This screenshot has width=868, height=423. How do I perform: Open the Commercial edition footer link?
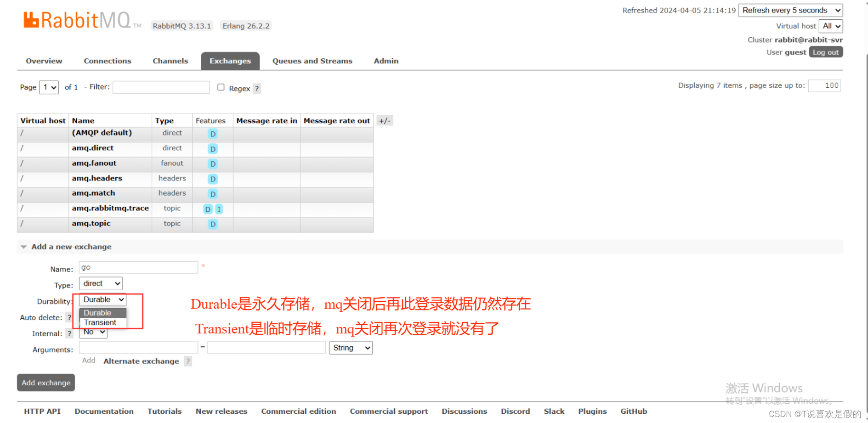tap(299, 412)
